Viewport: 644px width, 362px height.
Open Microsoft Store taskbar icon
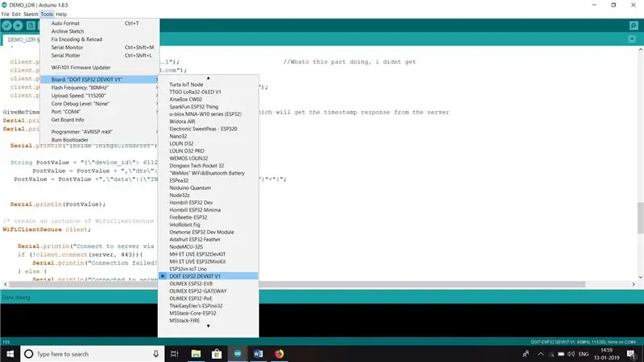pos(217,354)
